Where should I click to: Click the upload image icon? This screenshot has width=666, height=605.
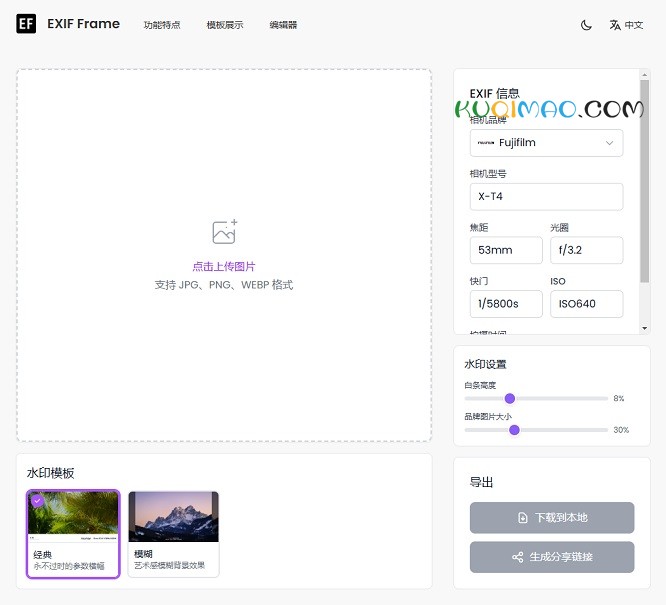tap(224, 232)
